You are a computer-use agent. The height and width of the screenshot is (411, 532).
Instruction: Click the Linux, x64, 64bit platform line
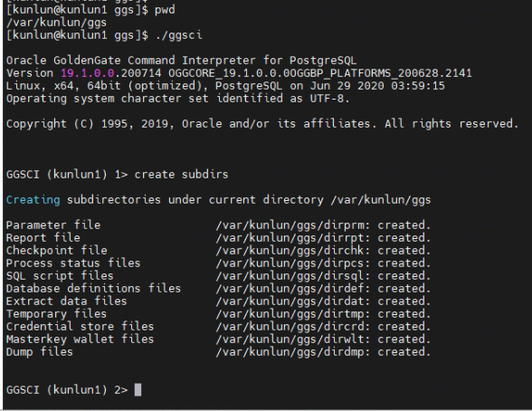[x=225, y=86]
